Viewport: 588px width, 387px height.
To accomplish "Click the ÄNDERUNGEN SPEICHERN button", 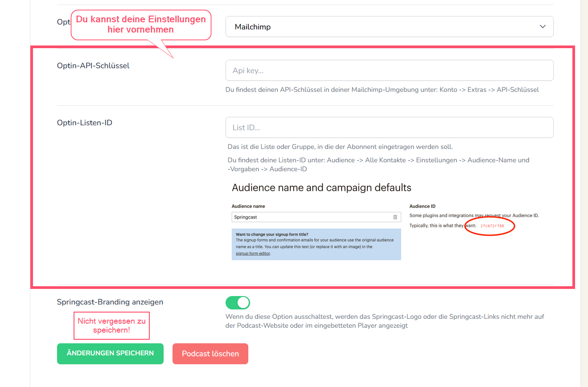I will [x=110, y=354].
